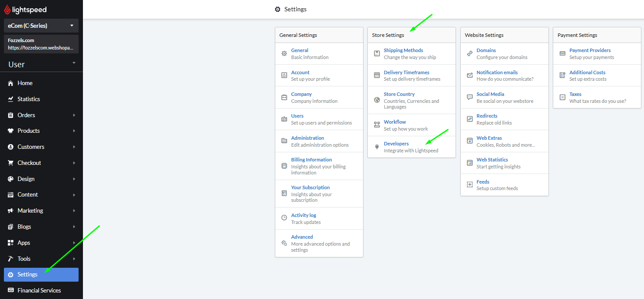Click the chain icon beside Domains
Screen dimensions: 644x299
[x=469, y=54]
